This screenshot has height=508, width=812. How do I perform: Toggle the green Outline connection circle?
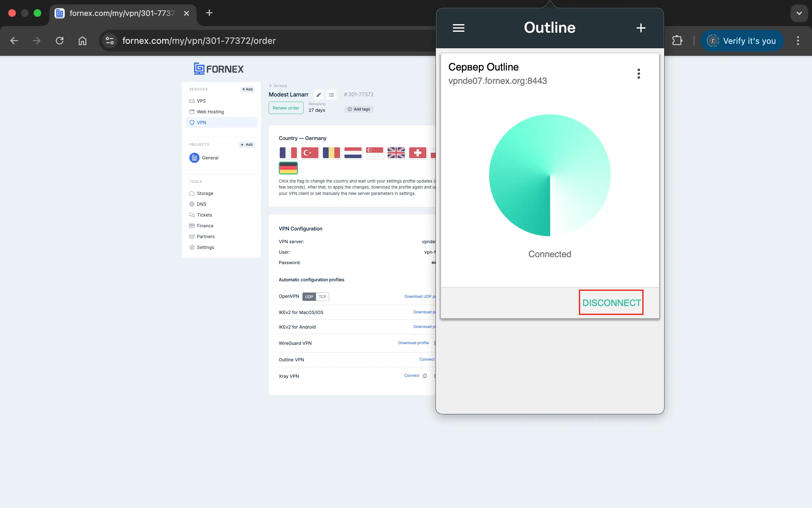click(550, 175)
